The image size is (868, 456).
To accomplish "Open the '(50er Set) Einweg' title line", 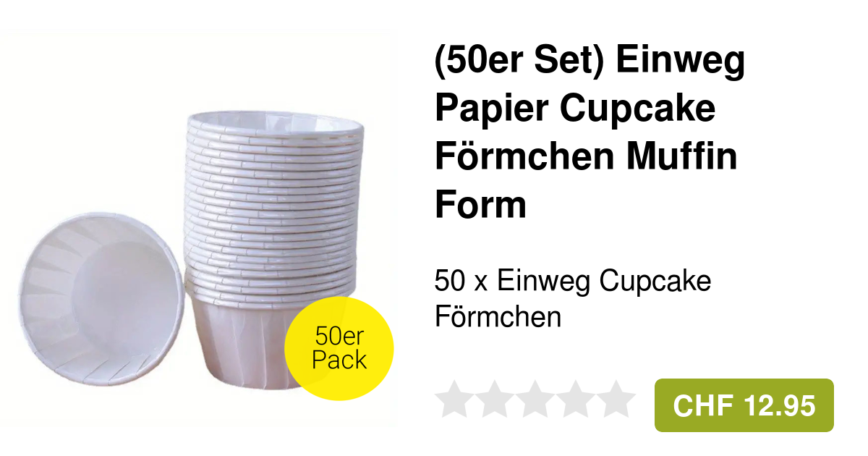I will [x=590, y=62].
